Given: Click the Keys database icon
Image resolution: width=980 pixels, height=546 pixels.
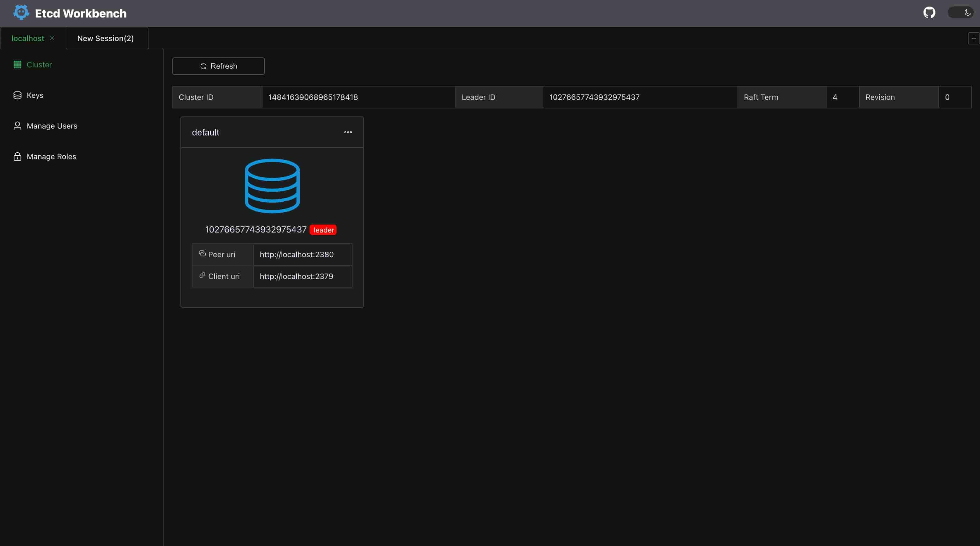Looking at the screenshot, I should coord(17,95).
